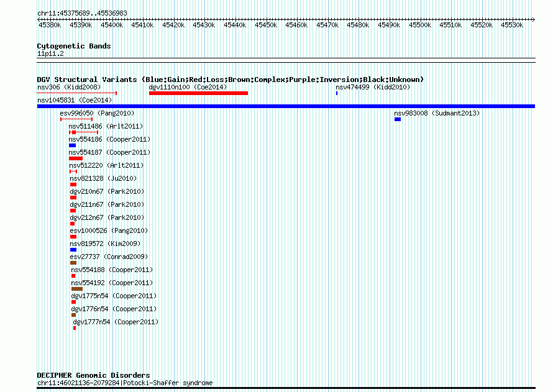Select the dgv211n67 (Park2010) label
Image resolution: width=553 pixels, height=392 pixels.
(107, 204)
